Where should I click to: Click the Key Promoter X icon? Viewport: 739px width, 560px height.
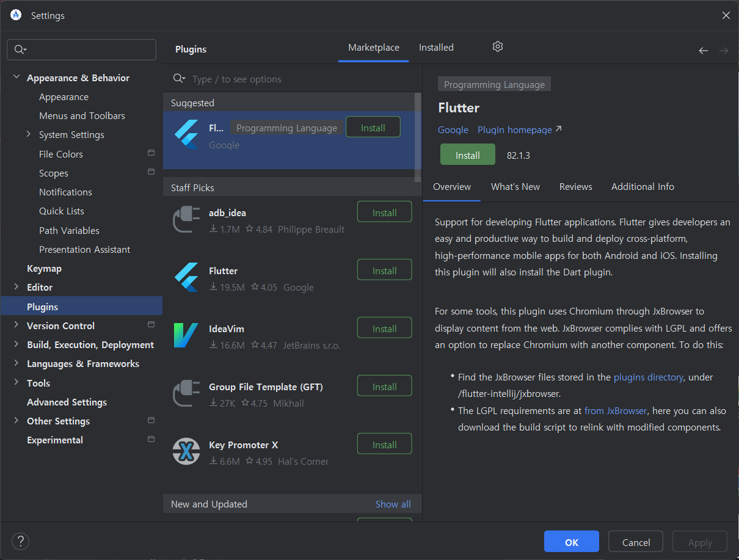[186, 451]
